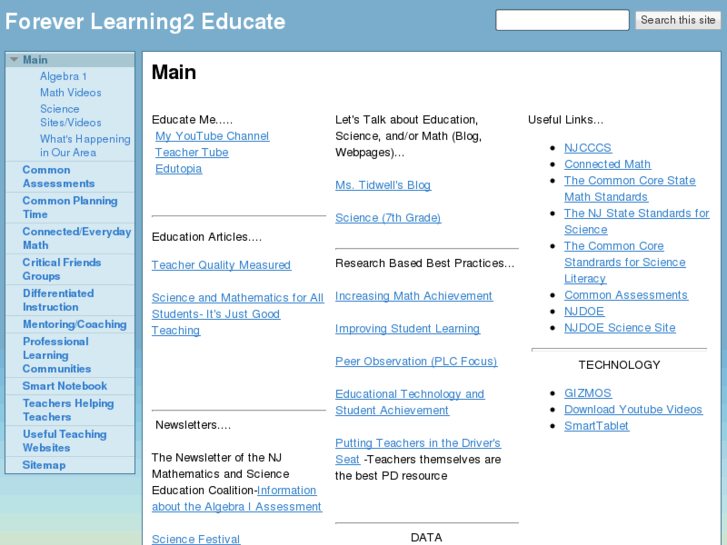Open My YouTube Channel link
This screenshot has height=545, width=727.
tap(212, 136)
